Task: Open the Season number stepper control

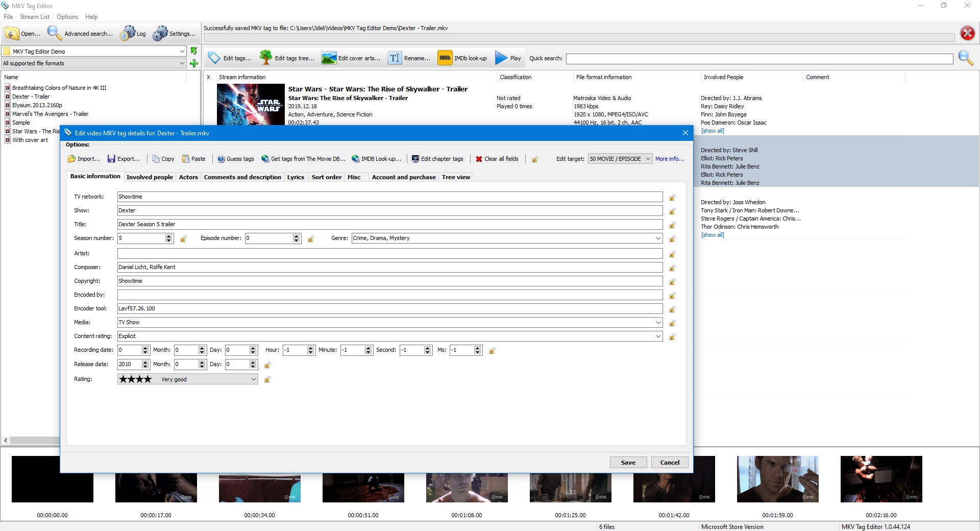Action: coord(169,238)
